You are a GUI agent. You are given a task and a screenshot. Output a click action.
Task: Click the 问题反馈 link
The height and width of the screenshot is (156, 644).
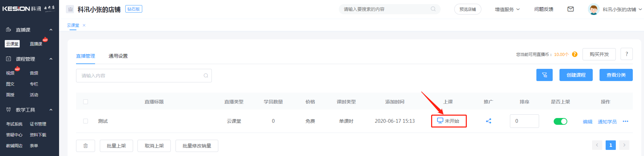(544, 9)
